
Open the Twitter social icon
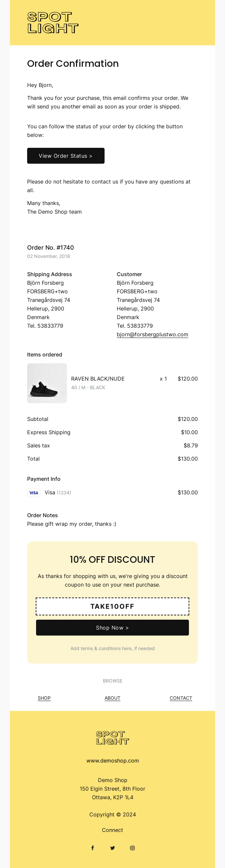(x=112, y=848)
